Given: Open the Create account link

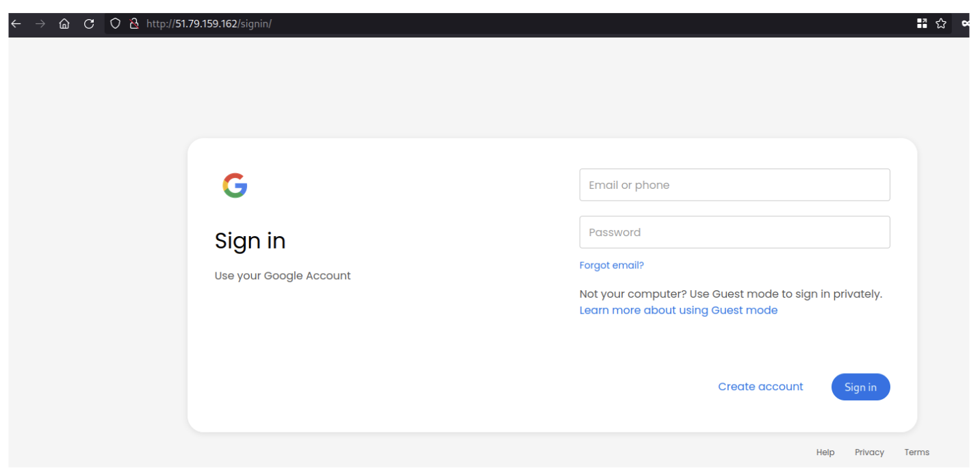Looking at the screenshot, I should click(x=760, y=386).
